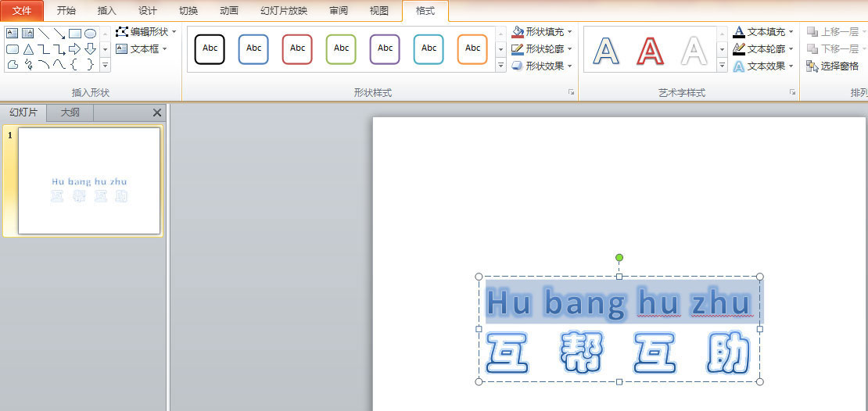Switch to the Outline (大纲) pane tab

tap(70, 113)
